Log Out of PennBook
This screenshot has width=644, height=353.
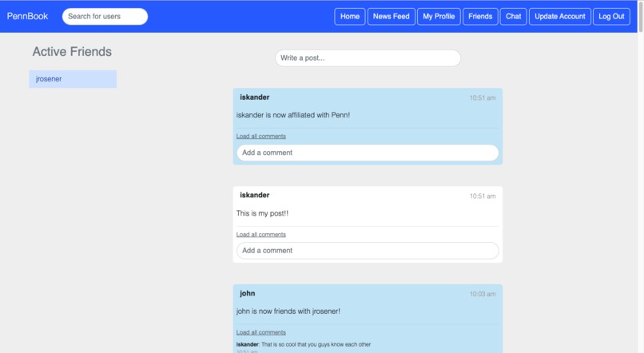coord(611,17)
